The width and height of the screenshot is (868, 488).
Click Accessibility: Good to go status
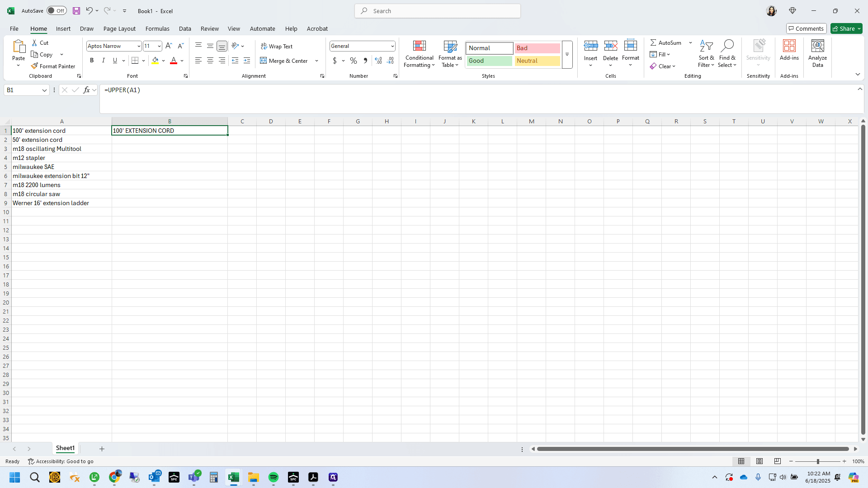(61, 461)
